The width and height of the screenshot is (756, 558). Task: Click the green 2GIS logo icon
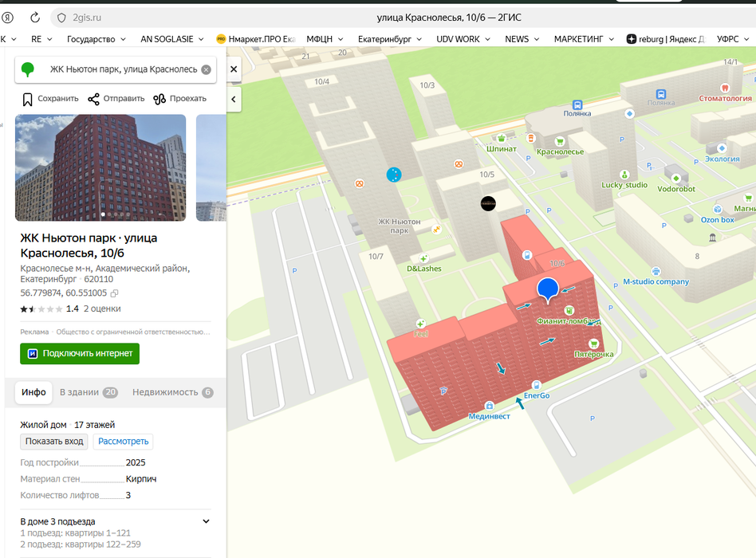tap(28, 69)
